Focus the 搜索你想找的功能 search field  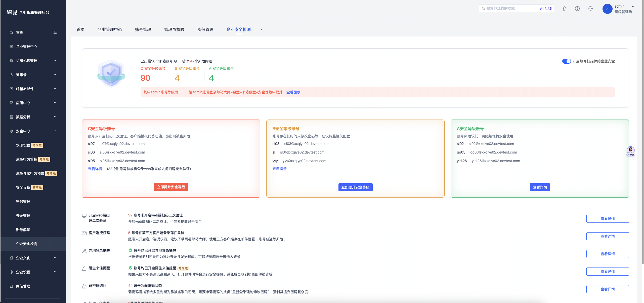[512, 8]
